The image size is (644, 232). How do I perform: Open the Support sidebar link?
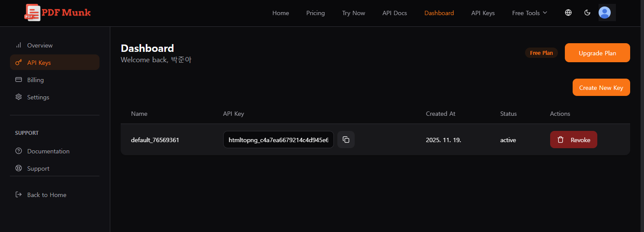coord(38,168)
